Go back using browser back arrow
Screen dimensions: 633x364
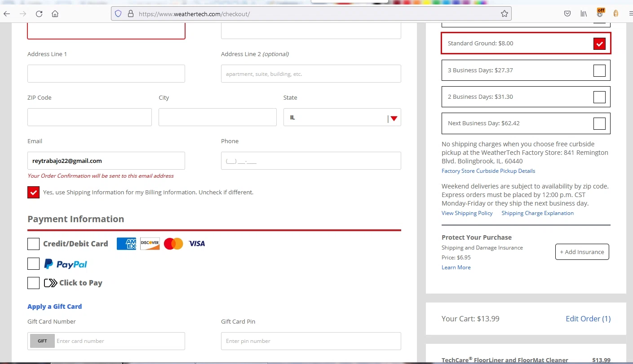pyautogui.click(x=7, y=14)
